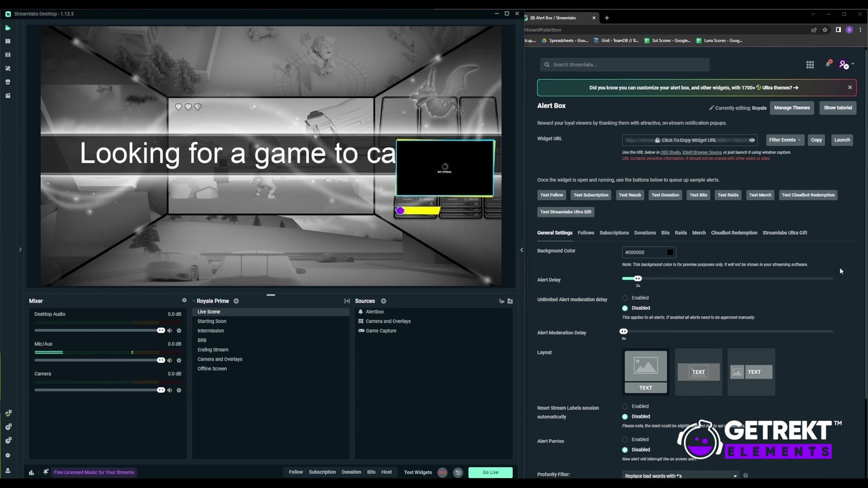Open the Profanity Filter dropdown
Image resolution: width=868 pixels, height=488 pixels.
(680, 476)
